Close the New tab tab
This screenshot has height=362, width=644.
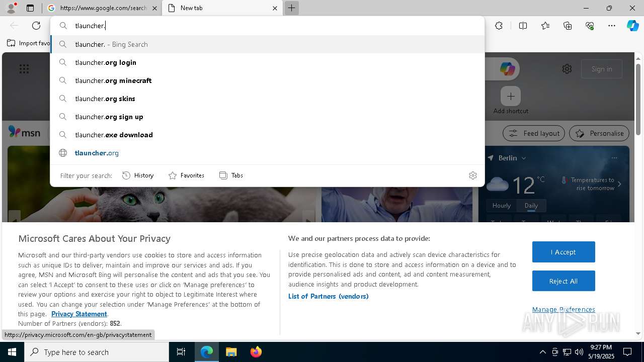pyautogui.click(x=275, y=8)
